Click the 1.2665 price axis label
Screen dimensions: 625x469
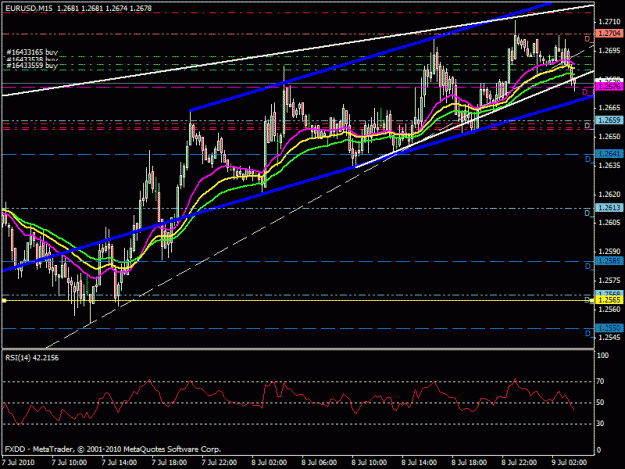click(x=609, y=108)
